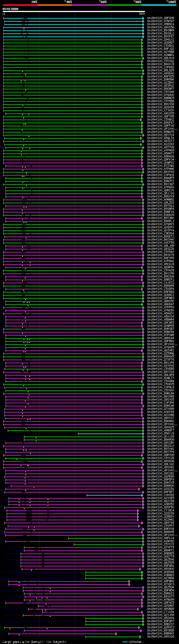
Task: Click the short cyan alignment bar for Q56YJ9
Action: coord(110,434)
